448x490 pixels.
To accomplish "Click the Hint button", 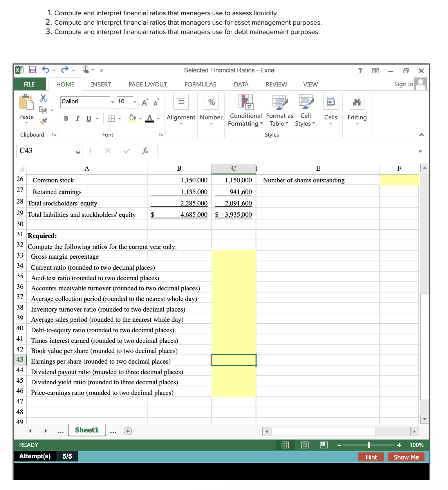I will [371, 457].
